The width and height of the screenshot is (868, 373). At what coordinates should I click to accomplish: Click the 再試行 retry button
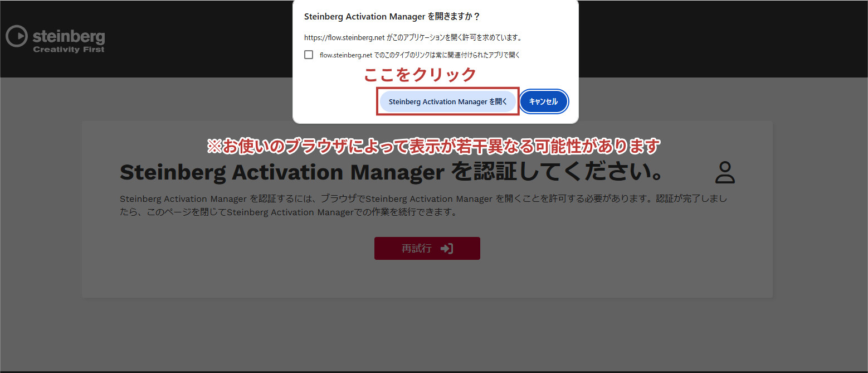tap(427, 248)
